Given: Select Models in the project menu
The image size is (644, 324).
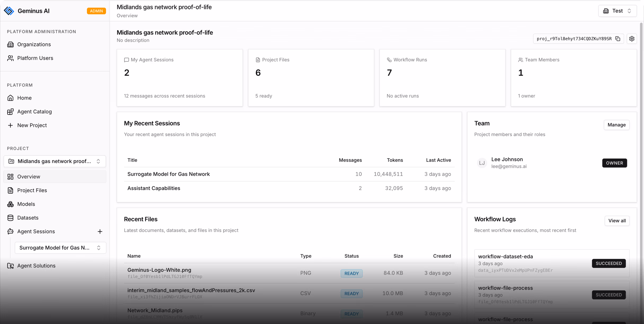Looking at the screenshot, I should [x=26, y=204].
